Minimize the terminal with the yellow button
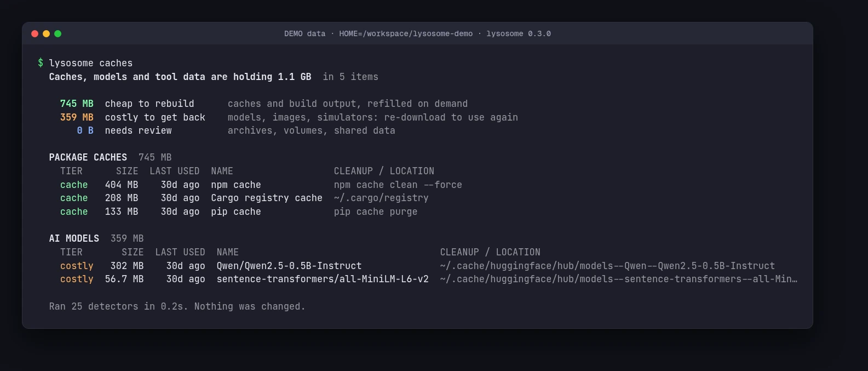868x371 pixels. (x=46, y=34)
